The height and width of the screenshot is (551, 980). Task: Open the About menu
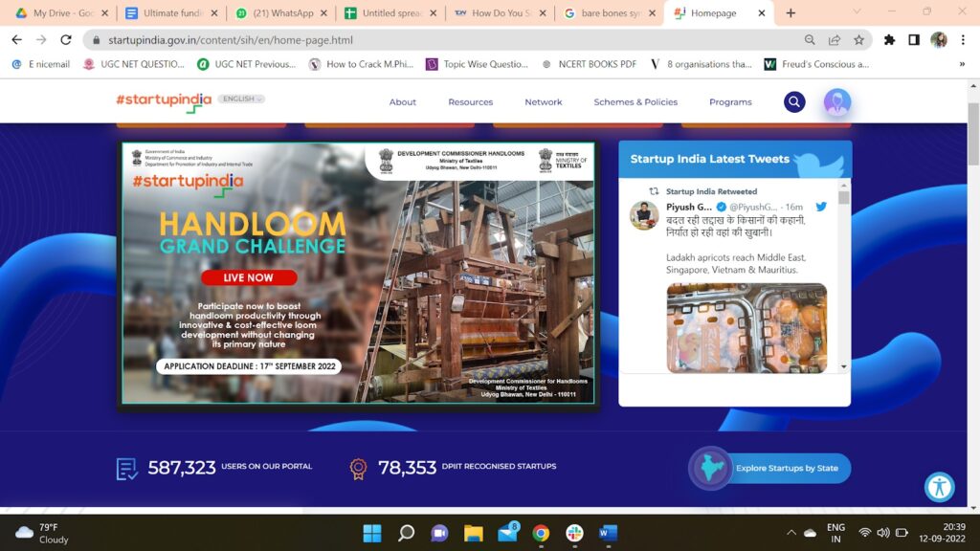coord(403,101)
